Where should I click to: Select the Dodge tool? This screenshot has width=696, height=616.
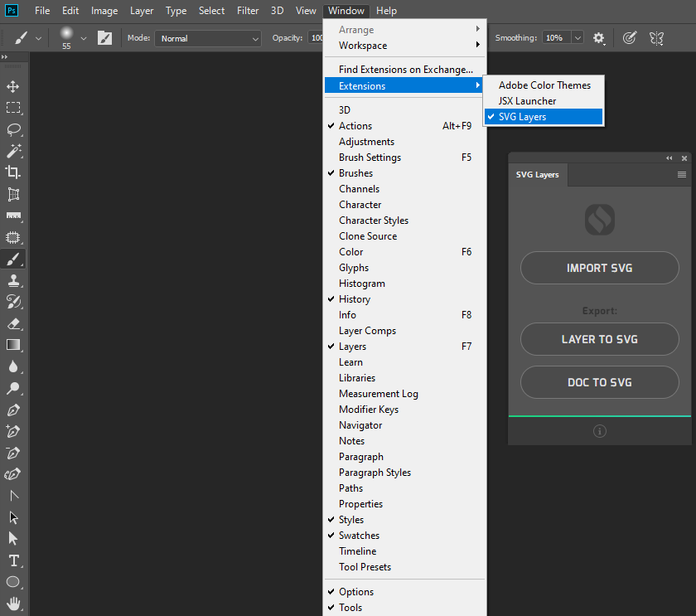(13, 388)
